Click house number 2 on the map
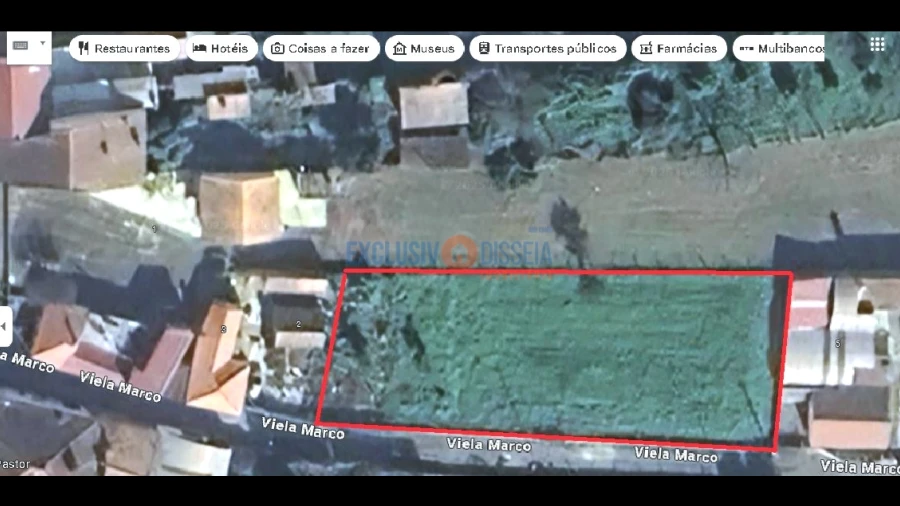Screen dimensions: 900x506 coord(299,324)
